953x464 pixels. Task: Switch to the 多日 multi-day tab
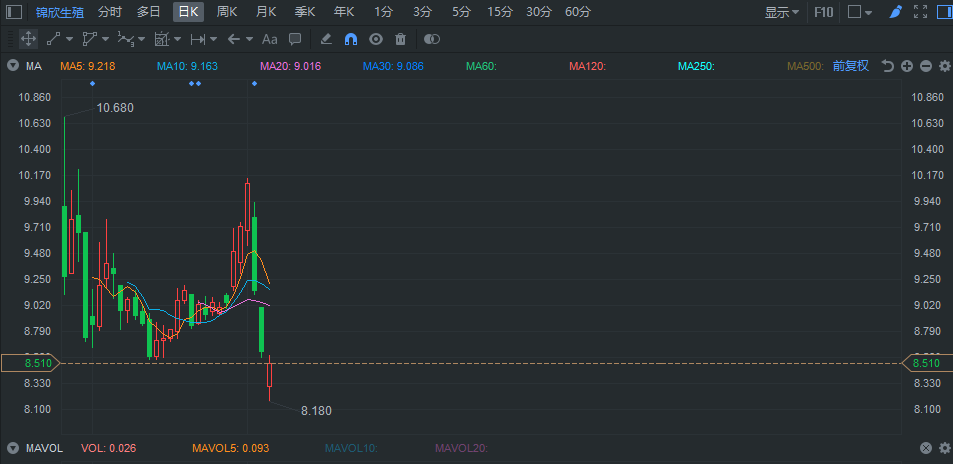(x=148, y=12)
